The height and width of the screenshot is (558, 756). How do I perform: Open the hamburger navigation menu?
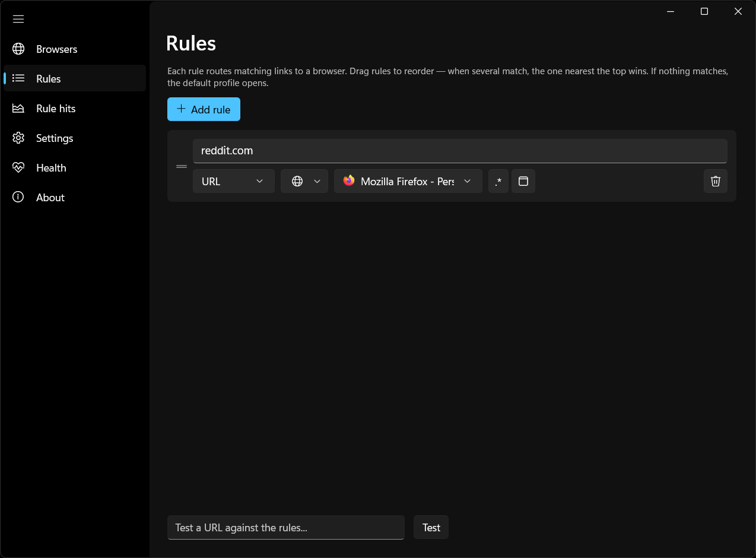tap(18, 19)
